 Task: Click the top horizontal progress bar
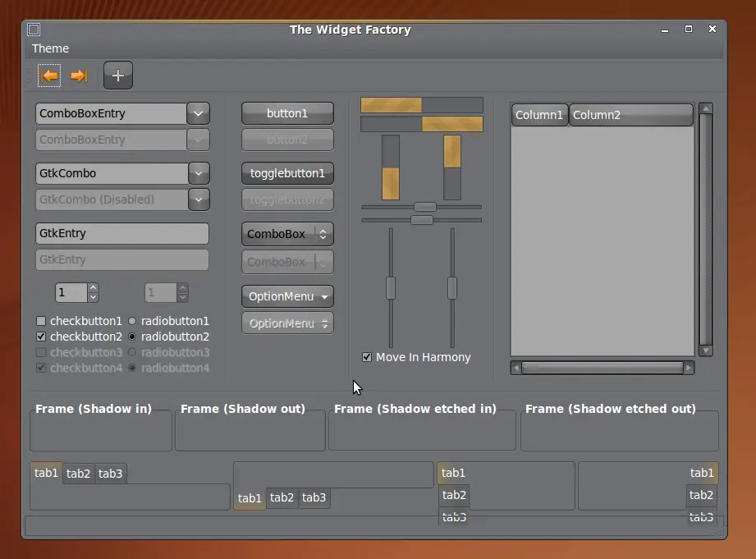point(422,105)
